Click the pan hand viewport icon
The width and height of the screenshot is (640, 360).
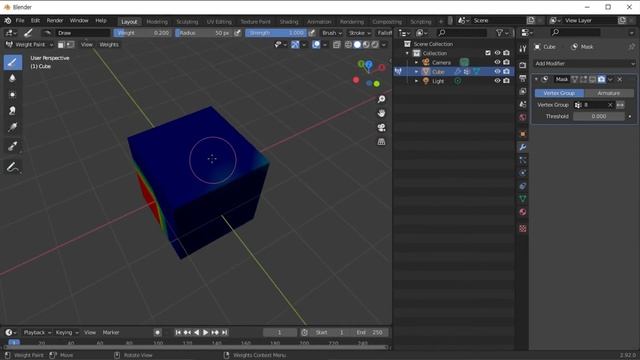[381, 113]
